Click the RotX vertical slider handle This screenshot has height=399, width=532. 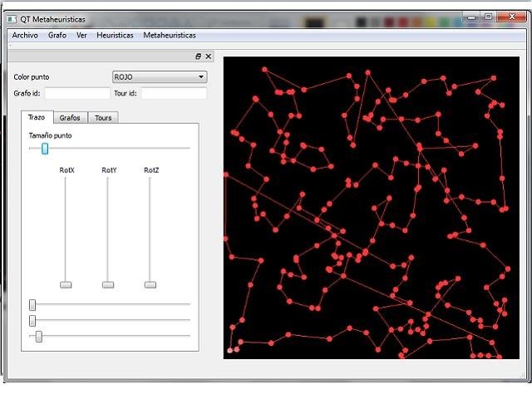click(66, 284)
